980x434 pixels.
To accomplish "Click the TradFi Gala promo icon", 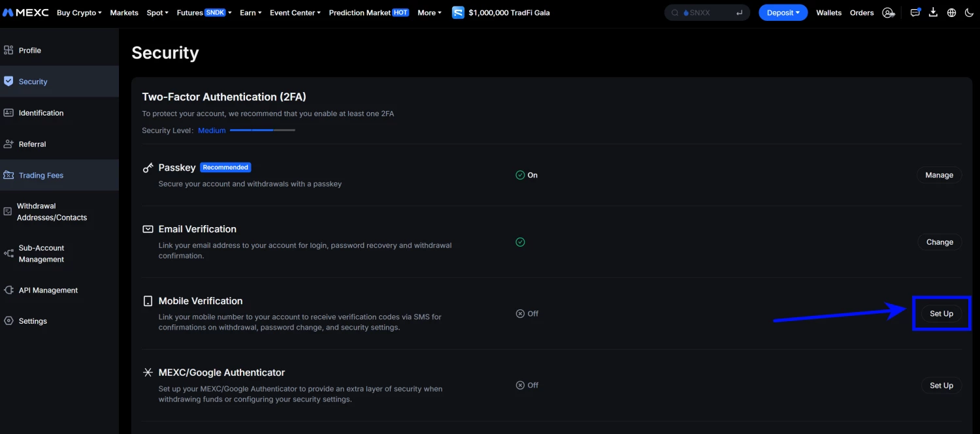I will pos(458,12).
